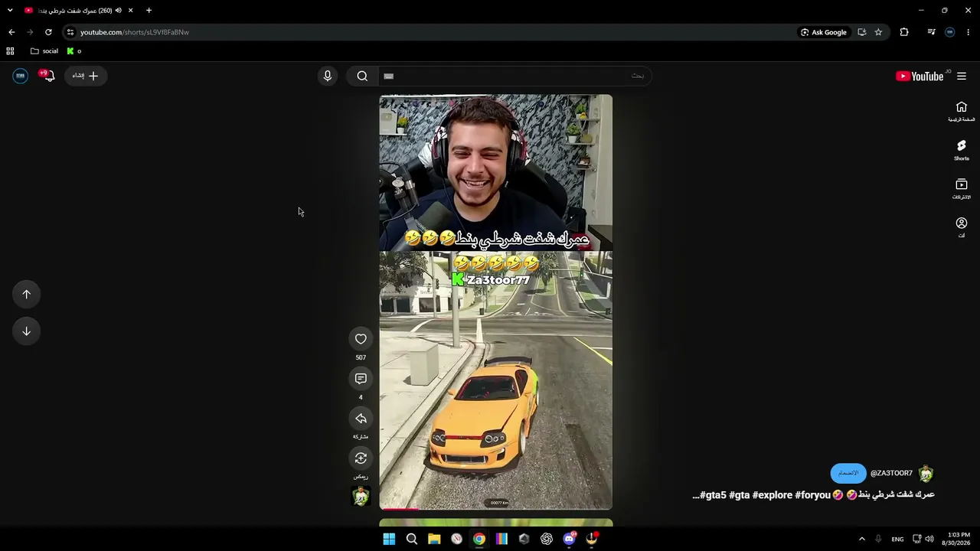The image size is (980, 551).
Task: Open the YouTube hamburger guide menu
Action: click(962, 76)
